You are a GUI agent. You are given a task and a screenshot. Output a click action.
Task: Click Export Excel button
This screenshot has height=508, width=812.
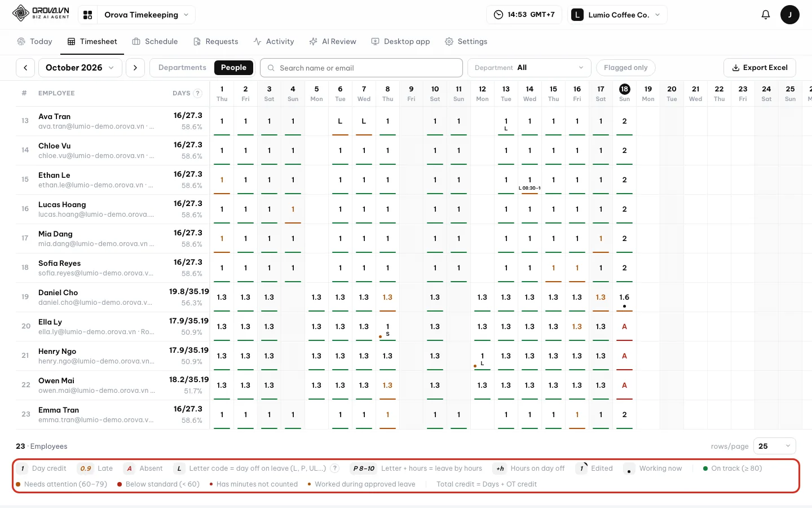[760, 68]
